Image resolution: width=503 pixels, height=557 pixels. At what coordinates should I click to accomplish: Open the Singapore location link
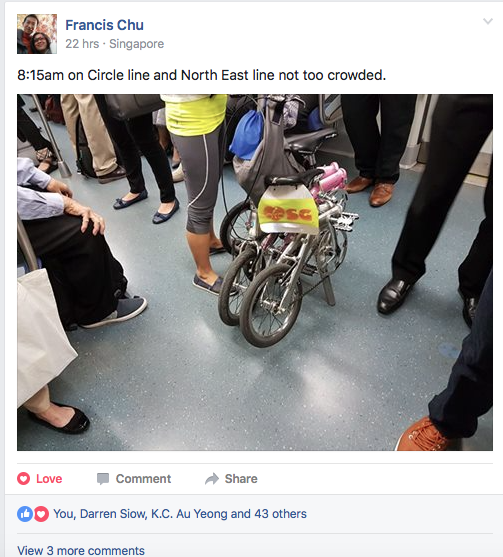136,44
